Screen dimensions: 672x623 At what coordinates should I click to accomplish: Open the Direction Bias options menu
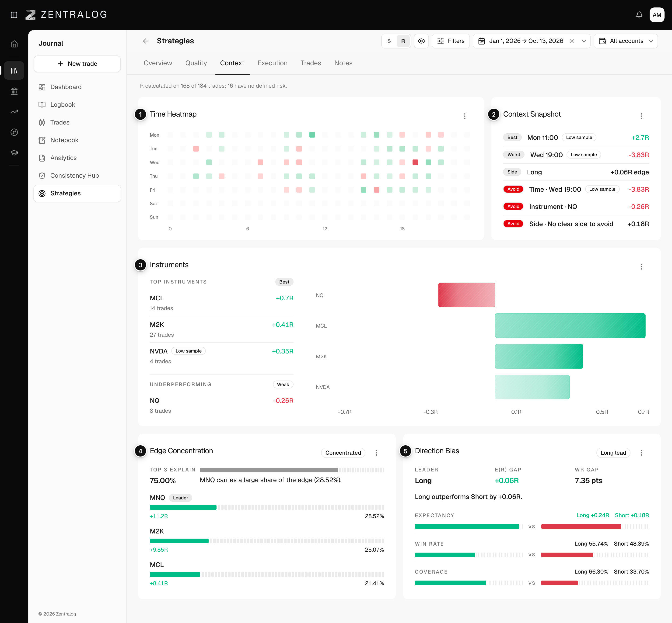coord(641,453)
